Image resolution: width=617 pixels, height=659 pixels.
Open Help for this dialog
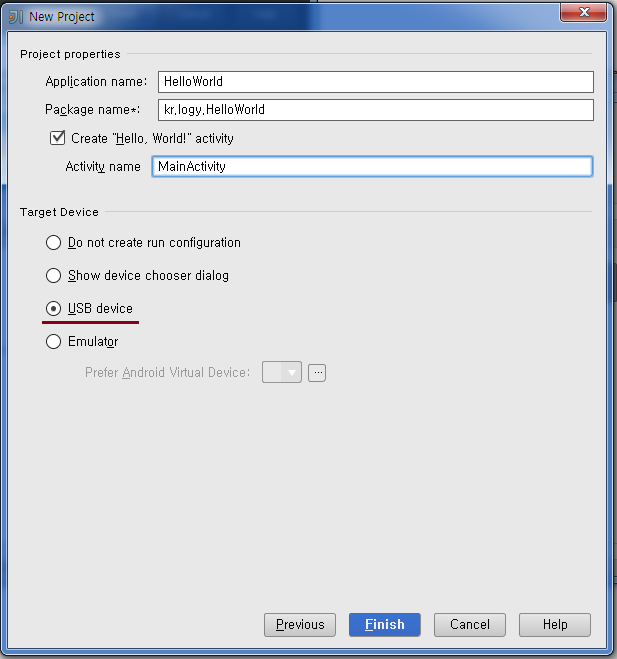(x=555, y=625)
